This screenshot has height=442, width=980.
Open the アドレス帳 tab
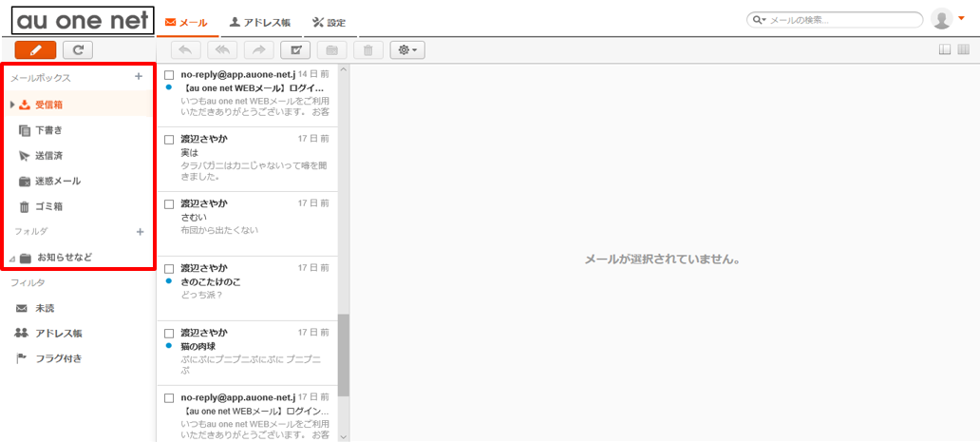pos(260,23)
